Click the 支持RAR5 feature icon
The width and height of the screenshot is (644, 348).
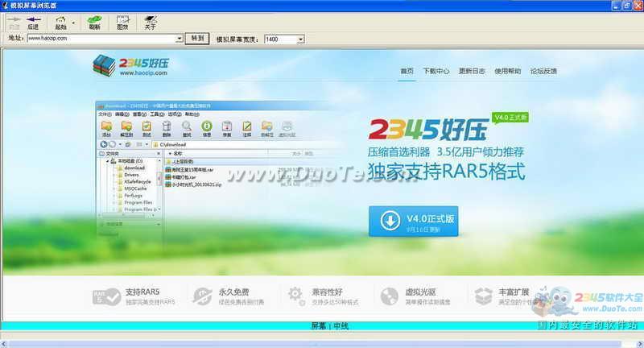pyautogui.click(x=107, y=296)
